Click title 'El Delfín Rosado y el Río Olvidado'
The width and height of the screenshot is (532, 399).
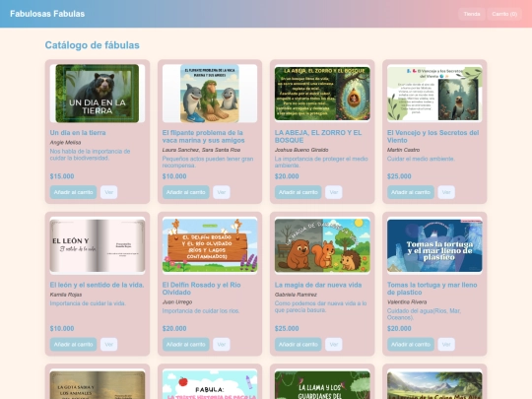pyautogui.click(x=202, y=289)
